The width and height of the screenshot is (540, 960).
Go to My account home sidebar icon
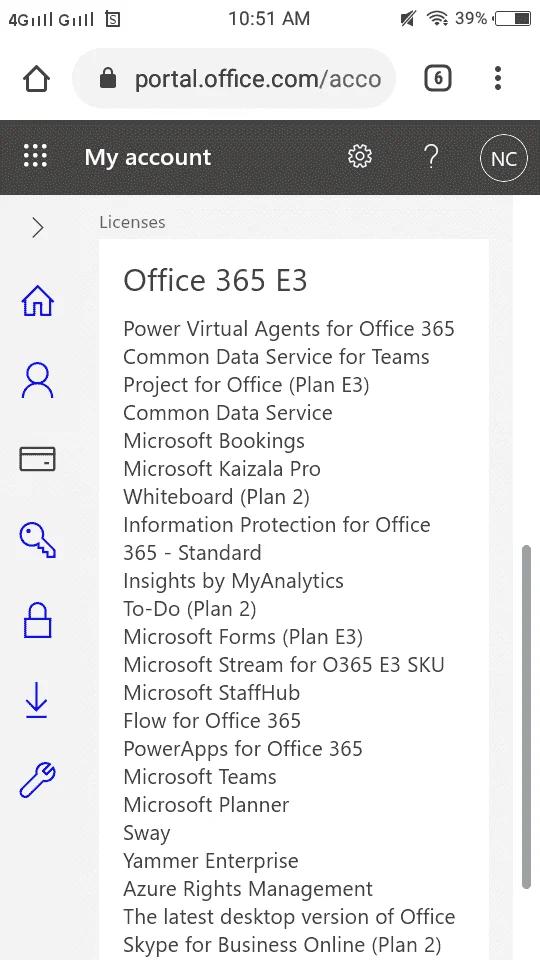click(37, 302)
